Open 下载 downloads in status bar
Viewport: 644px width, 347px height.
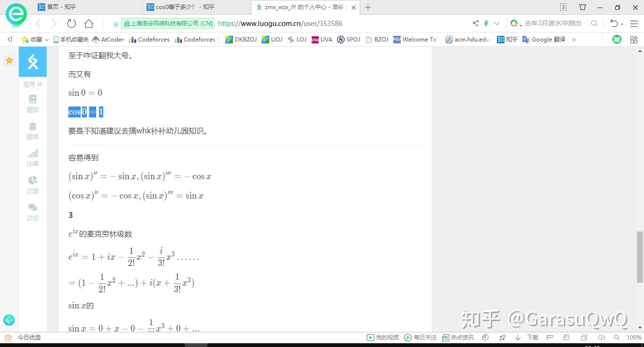coord(527,338)
